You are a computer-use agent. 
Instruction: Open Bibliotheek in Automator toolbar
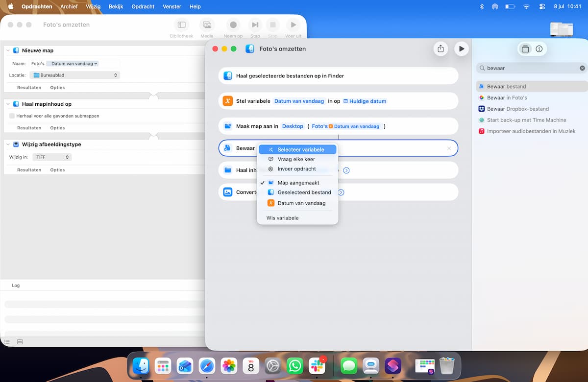tap(181, 28)
